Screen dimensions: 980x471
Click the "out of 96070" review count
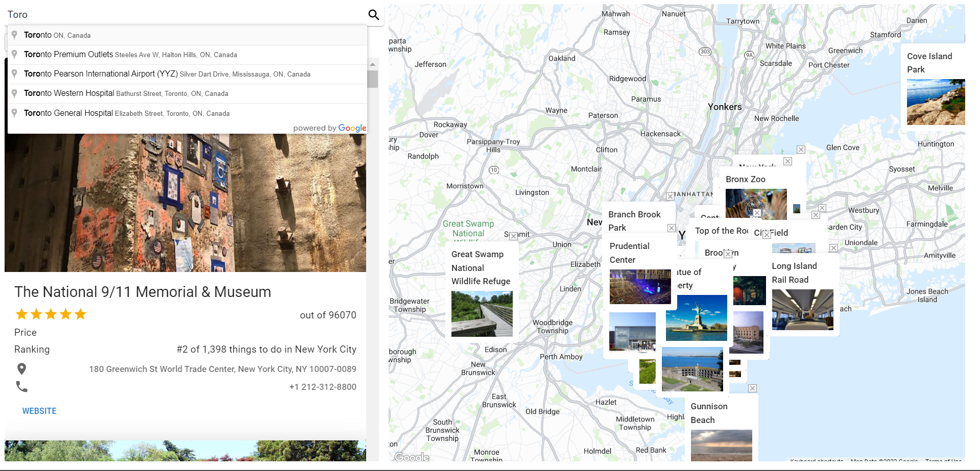tap(328, 315)
